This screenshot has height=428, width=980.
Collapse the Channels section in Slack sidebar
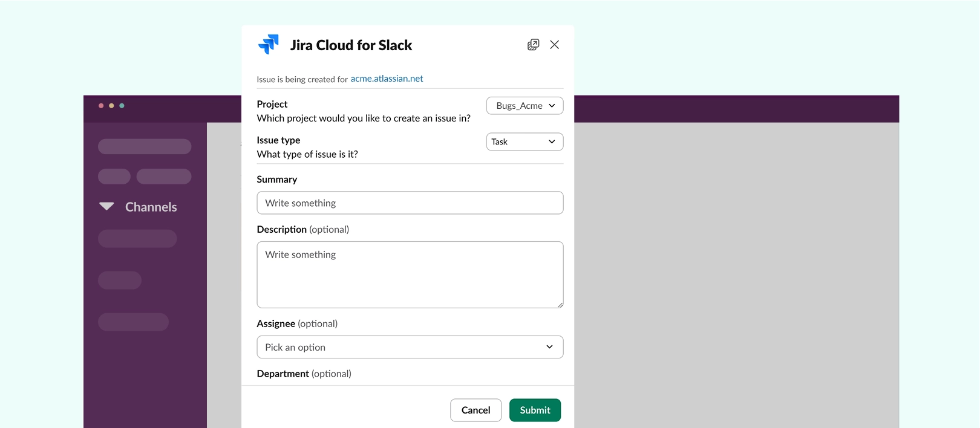[106, 207]
